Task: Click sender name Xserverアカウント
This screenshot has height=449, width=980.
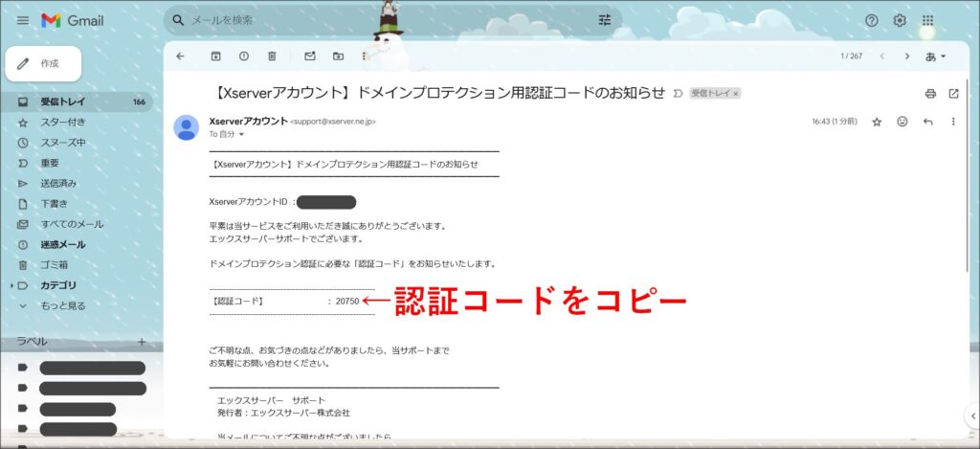Action: [x=249, y=121]
